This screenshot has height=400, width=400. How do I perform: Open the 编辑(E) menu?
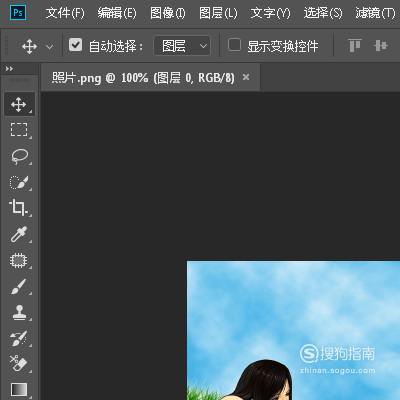pyautogui.click(x=117, y=13)
